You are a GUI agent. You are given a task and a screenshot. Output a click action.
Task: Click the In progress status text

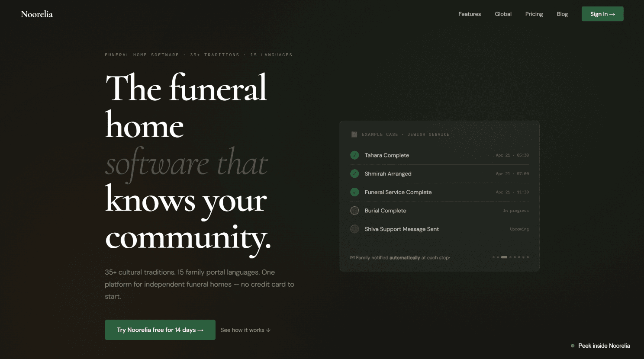point(516,211)
